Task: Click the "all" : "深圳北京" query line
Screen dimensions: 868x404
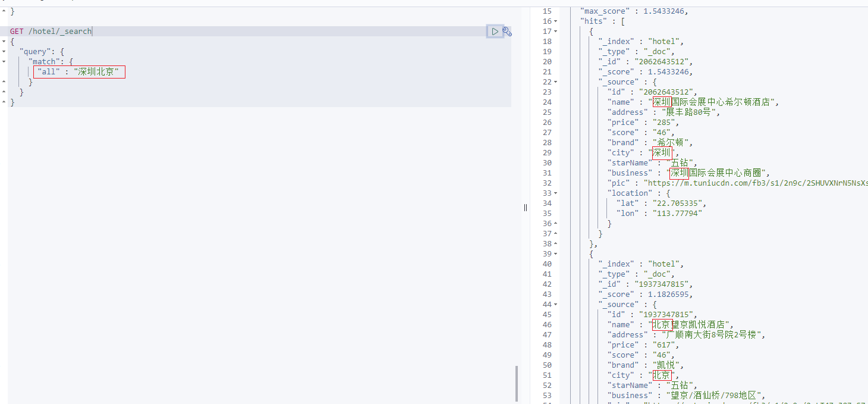Action: tap(79, 72)
